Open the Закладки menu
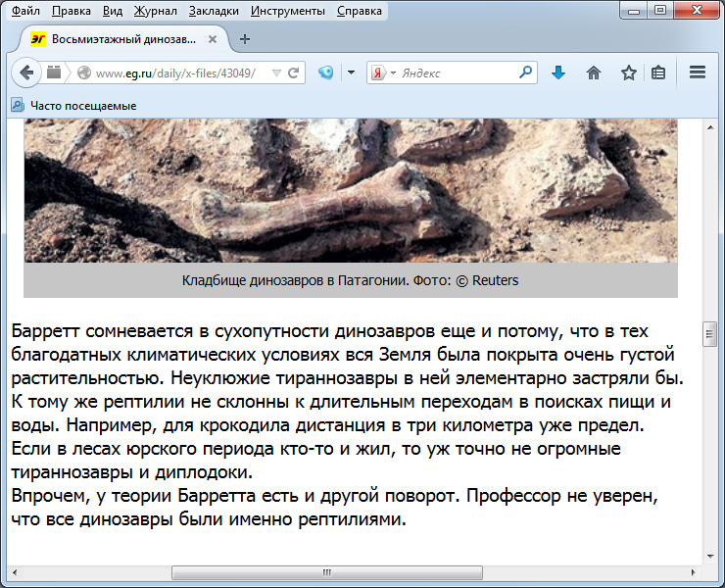 coord(214,11)
